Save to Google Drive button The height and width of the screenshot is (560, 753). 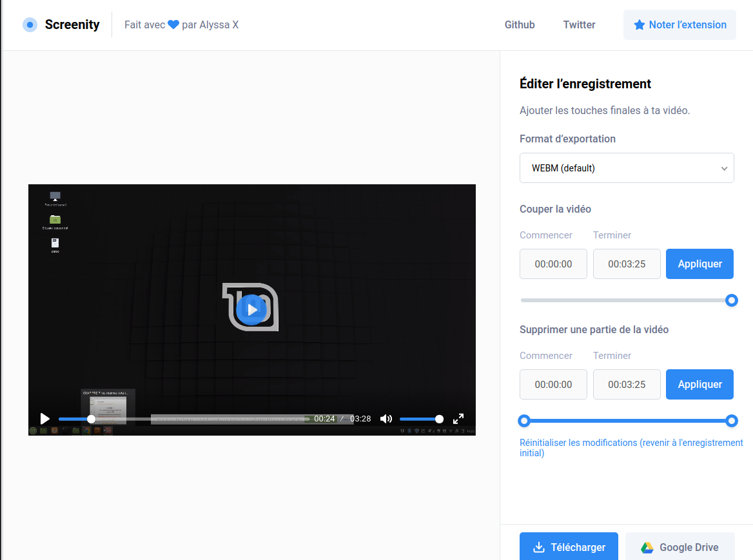pyautogui.click(x=680, y=546)
